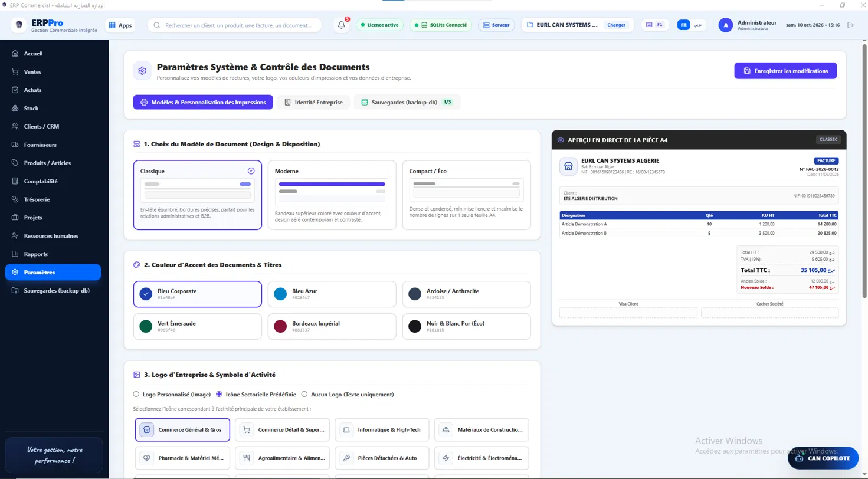Open Projets in sidebar
This screenshot has height=479, width=868.
(53, 218)
